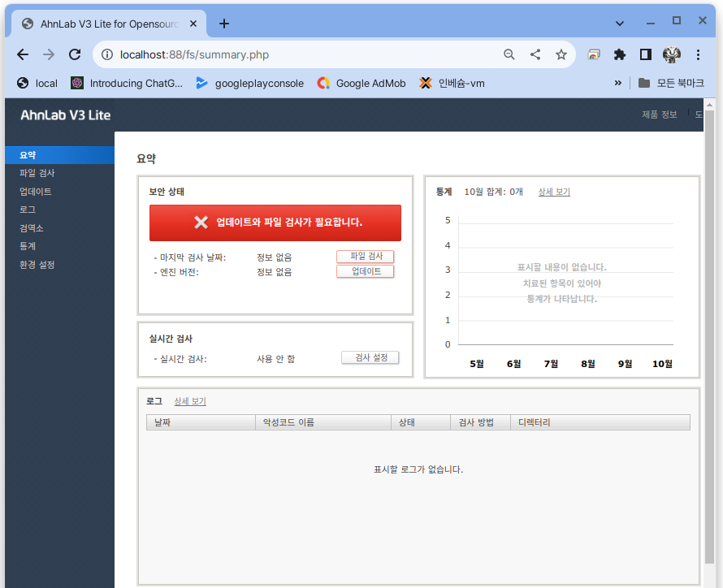This screenshot has width=723, height=588.
Task: Click the 날짜 column header
Action: coord(201,422)
